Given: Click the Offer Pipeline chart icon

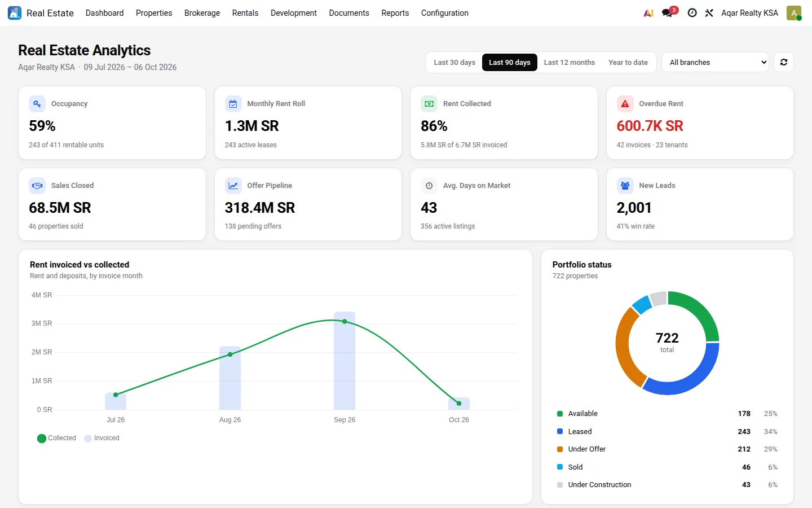Looking at the screenshot, I should (233, 186).
